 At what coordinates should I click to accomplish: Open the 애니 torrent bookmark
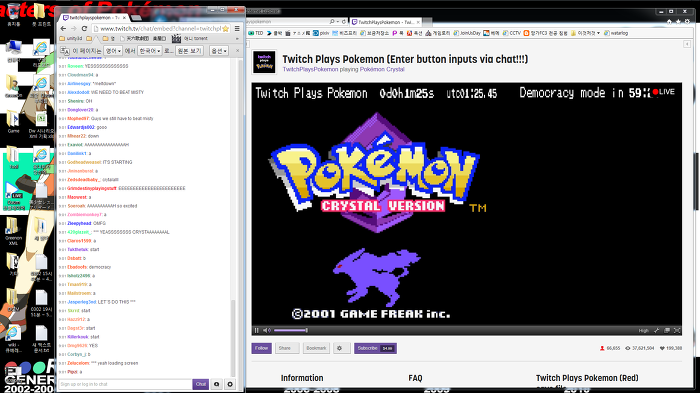coord(190,39)
